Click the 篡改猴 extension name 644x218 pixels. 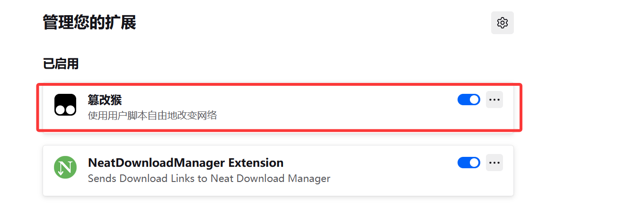105,100
